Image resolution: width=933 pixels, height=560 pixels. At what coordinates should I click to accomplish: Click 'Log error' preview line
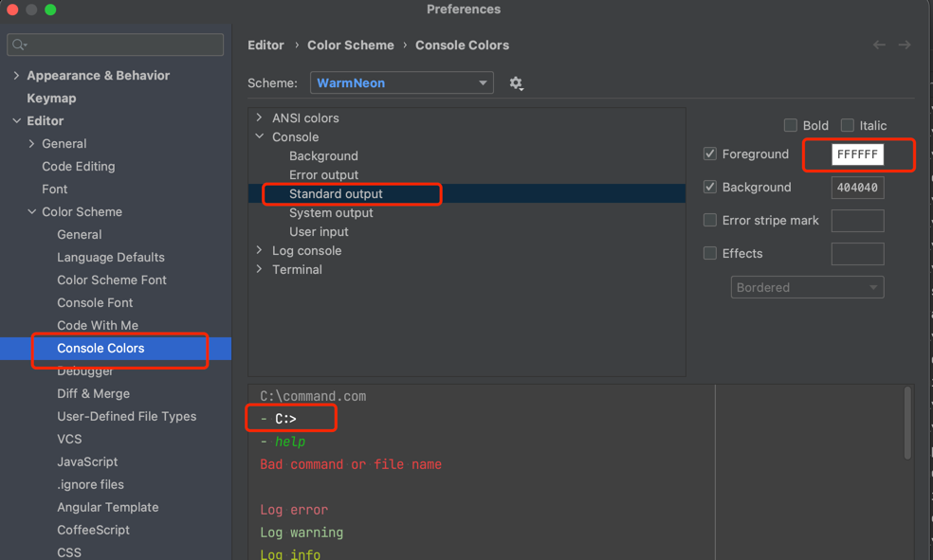(x=294, y=510)
